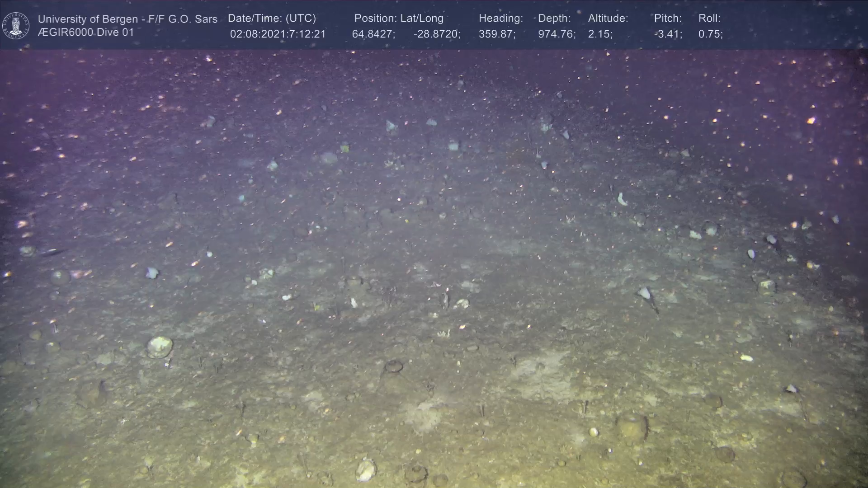Screen dimensions: 868x488
Task: Click the Pitch label
Action: (667, 19)
